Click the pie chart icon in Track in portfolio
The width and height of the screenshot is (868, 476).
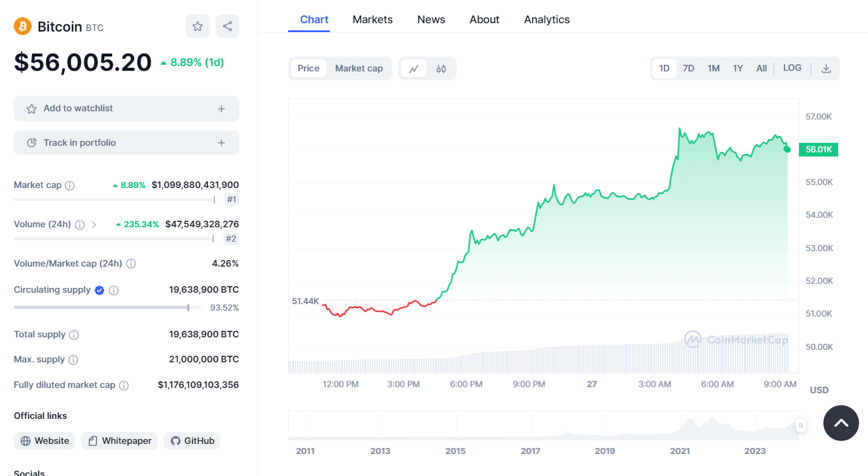point(32,143)
